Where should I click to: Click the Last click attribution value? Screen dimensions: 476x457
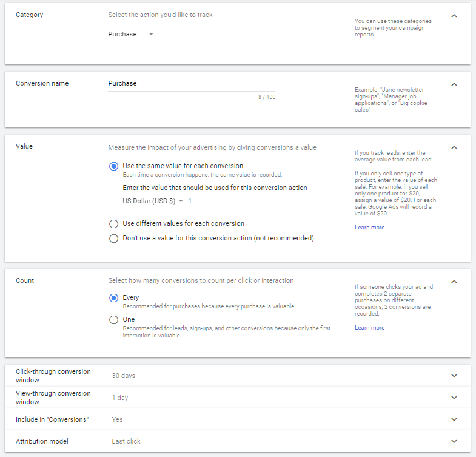click(x=126, y=441)
